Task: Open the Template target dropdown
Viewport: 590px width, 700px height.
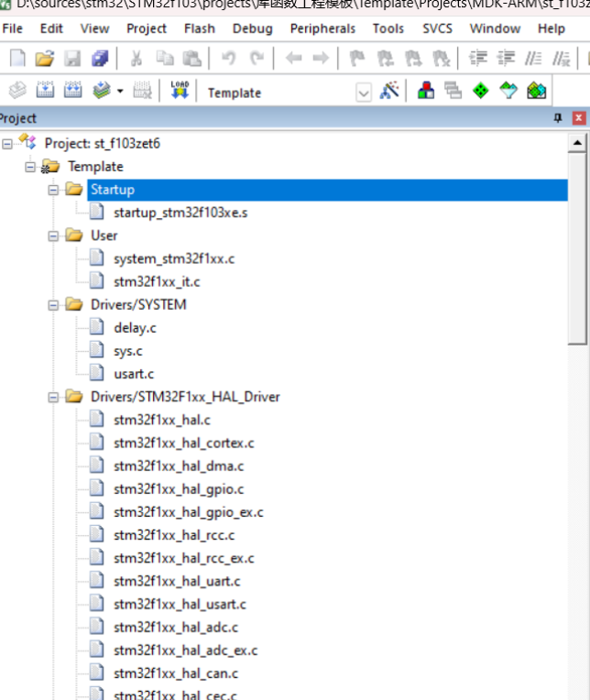Action: [364, 93]
